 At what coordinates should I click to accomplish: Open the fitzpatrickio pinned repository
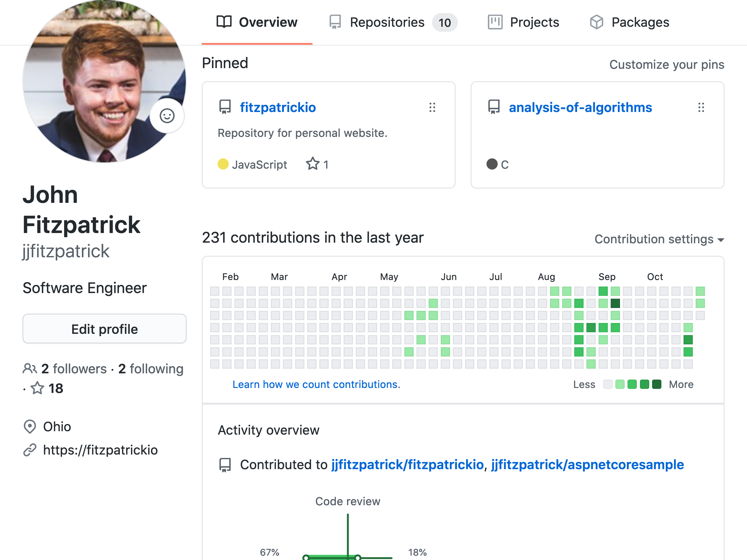coord(278,107)
